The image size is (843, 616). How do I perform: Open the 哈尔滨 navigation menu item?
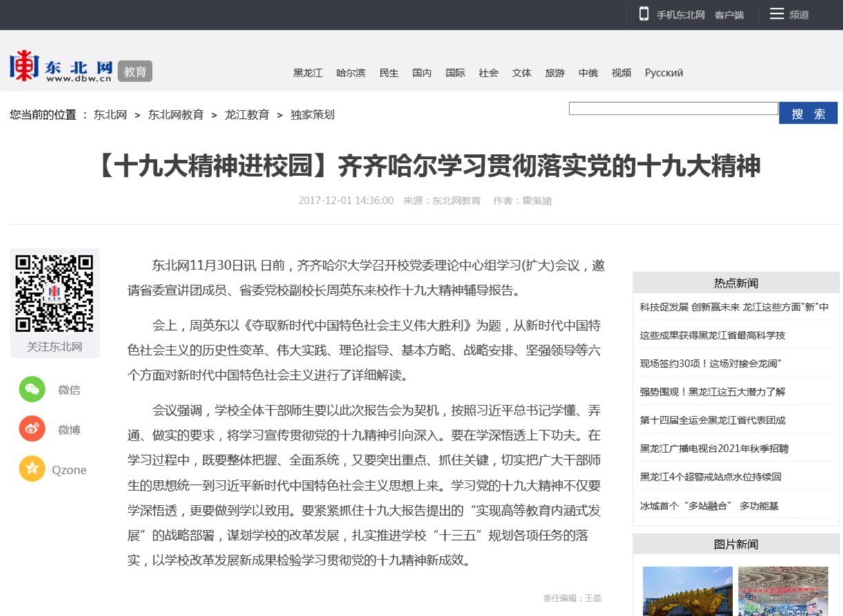(x=350, y=73)
